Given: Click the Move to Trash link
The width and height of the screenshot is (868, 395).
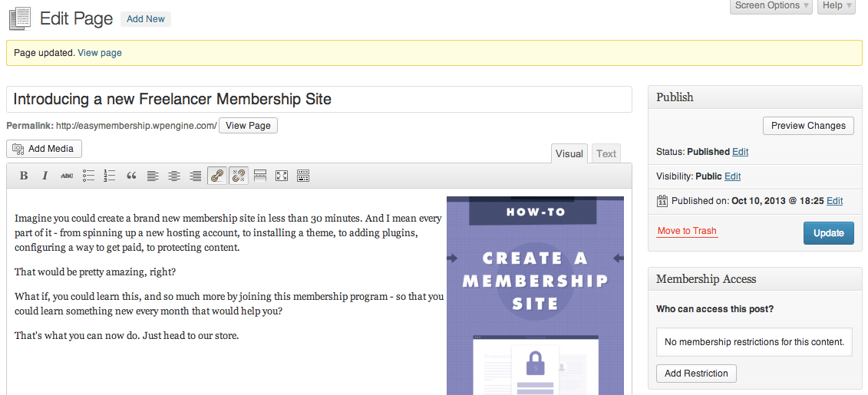Looking at the screenshot, I should [x=687, y=231].
